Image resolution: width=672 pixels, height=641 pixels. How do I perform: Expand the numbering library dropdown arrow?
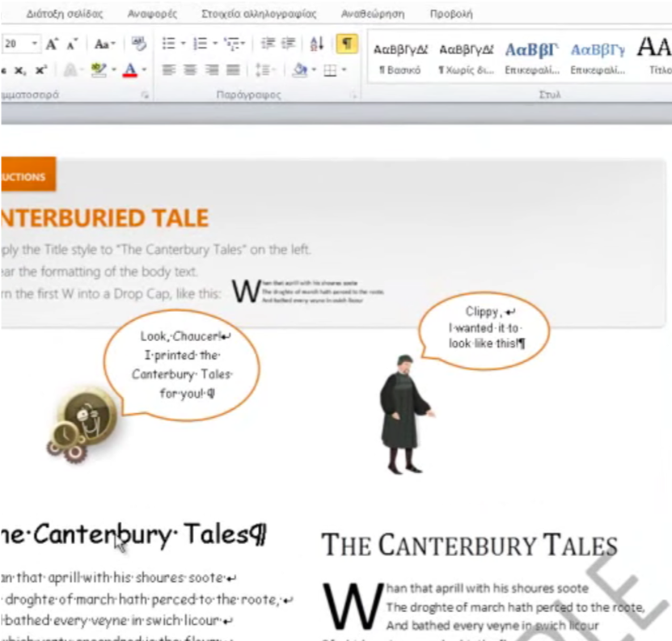click(215, 44)
